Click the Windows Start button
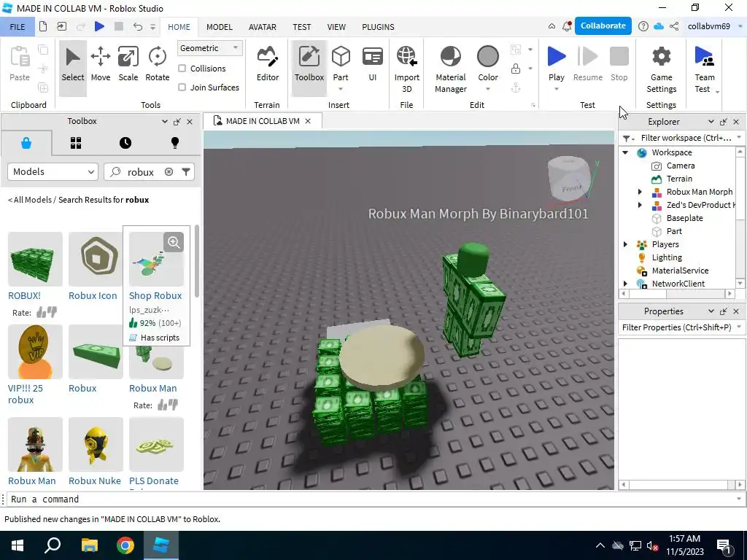This screenshot has width=747, height=560. click(18, 545)
